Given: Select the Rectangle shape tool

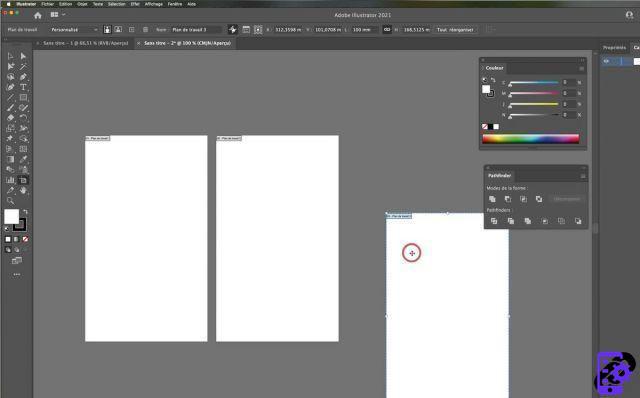Looking at the screenshot, I should pos(23,98).
